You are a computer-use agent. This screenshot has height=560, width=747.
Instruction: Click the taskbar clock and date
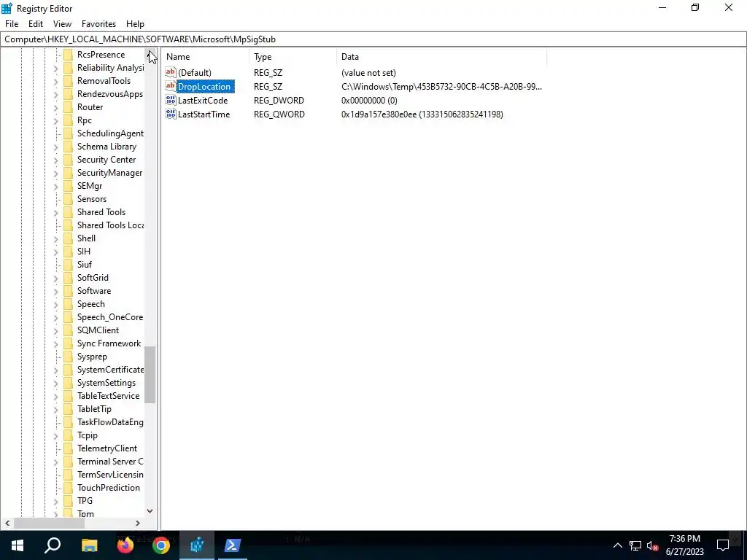pyautogui.click(x=684, y=545)
